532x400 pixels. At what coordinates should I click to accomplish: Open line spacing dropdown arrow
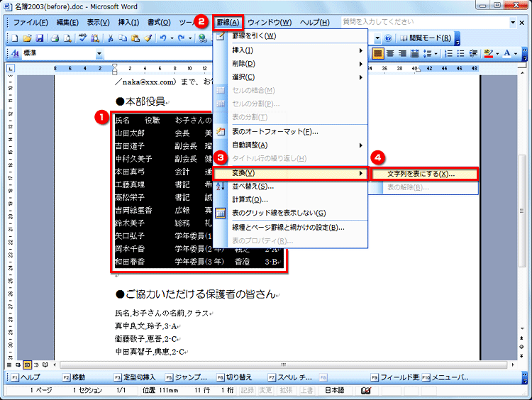coord(436,53)
